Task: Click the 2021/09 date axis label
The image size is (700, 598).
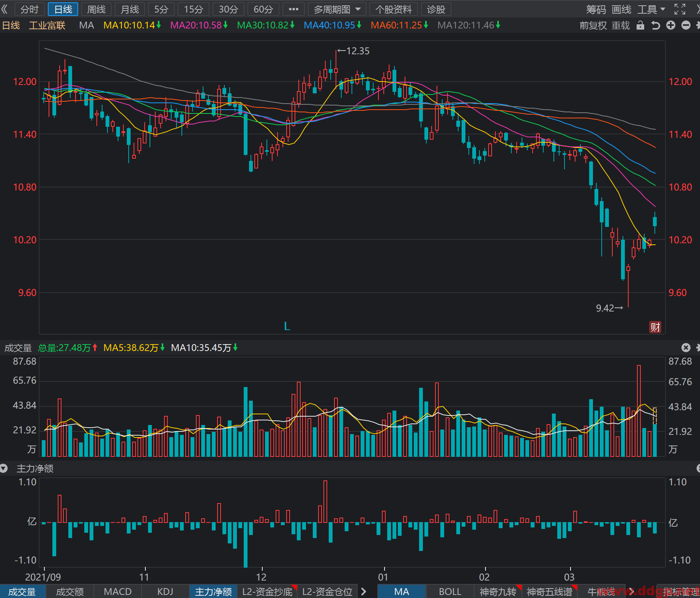Action: [43, 577]
